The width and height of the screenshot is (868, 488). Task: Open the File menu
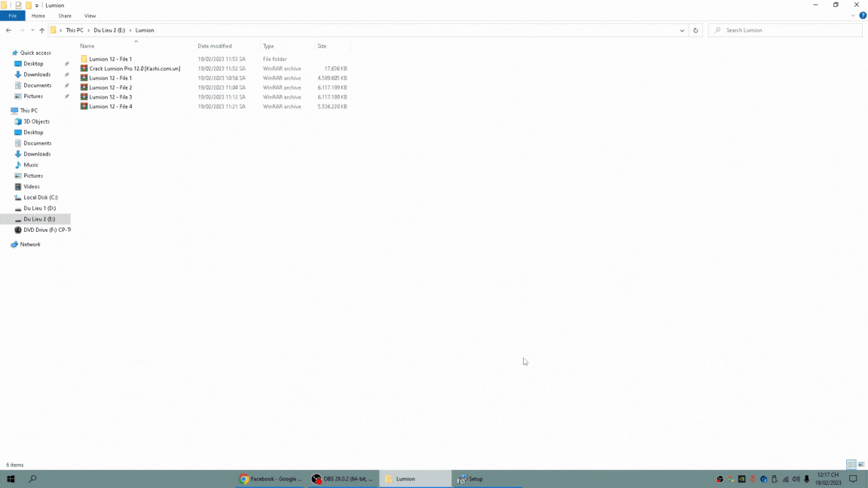[12, 16]
